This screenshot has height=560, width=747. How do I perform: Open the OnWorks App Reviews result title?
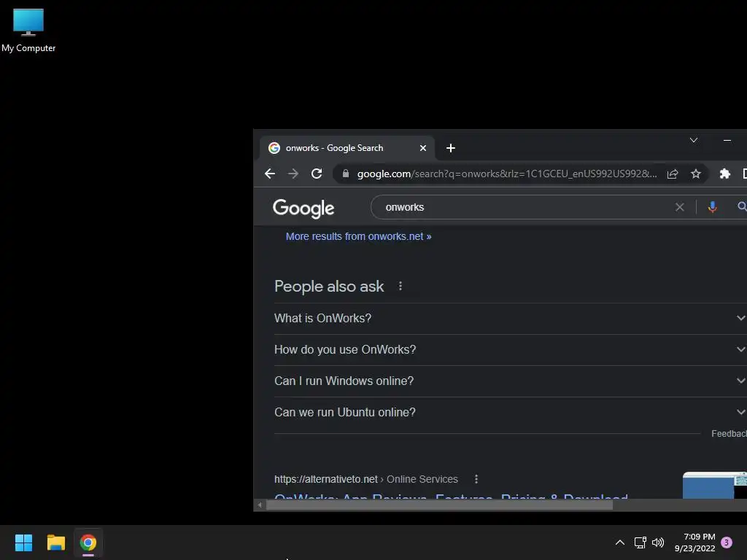pyautogui.click(x=451, y=496)
